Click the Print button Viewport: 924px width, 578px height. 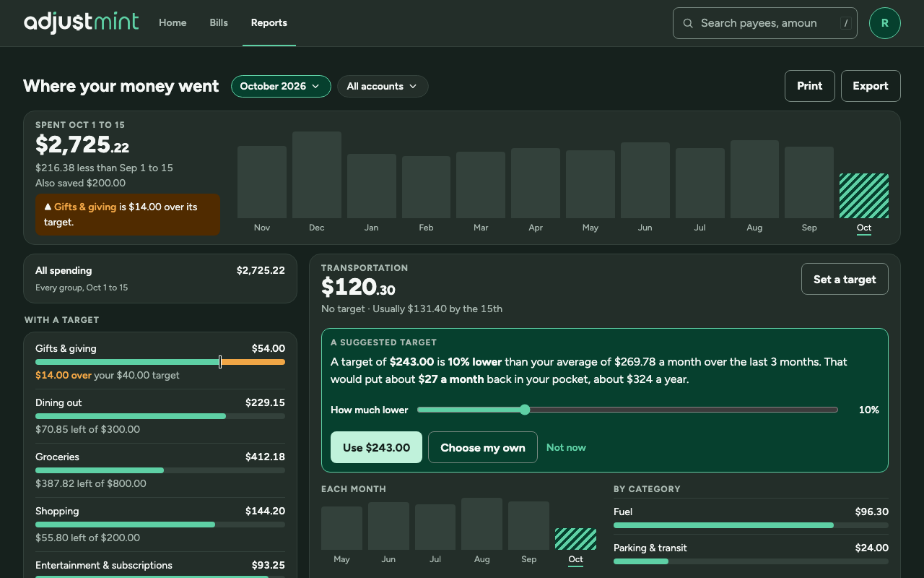[x=810, y=86]
